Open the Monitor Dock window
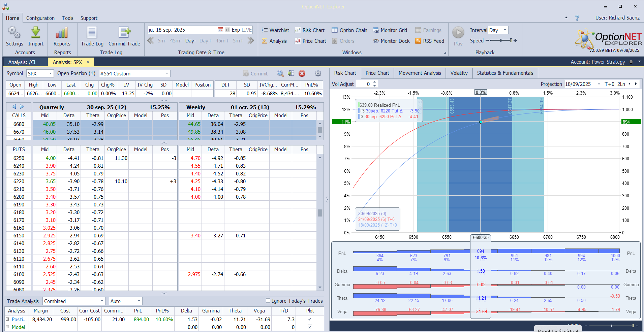644x332 pixels. click(391, 41)
